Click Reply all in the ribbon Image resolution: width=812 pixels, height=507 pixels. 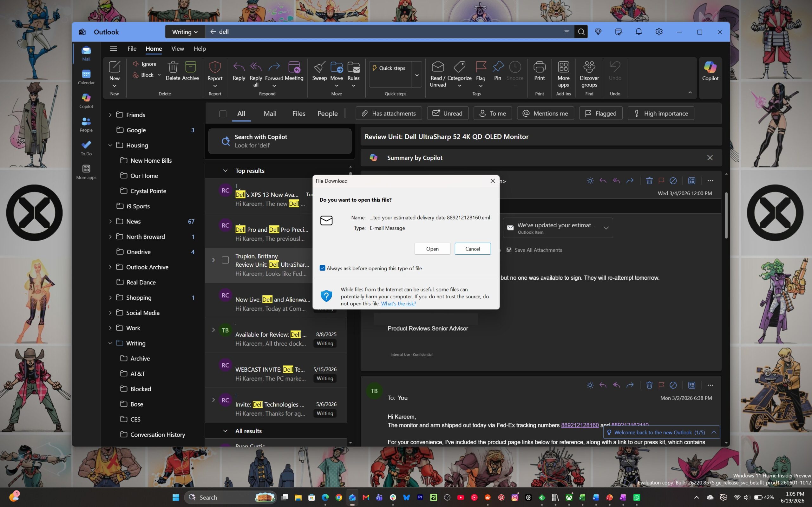[x=256, y=74]
